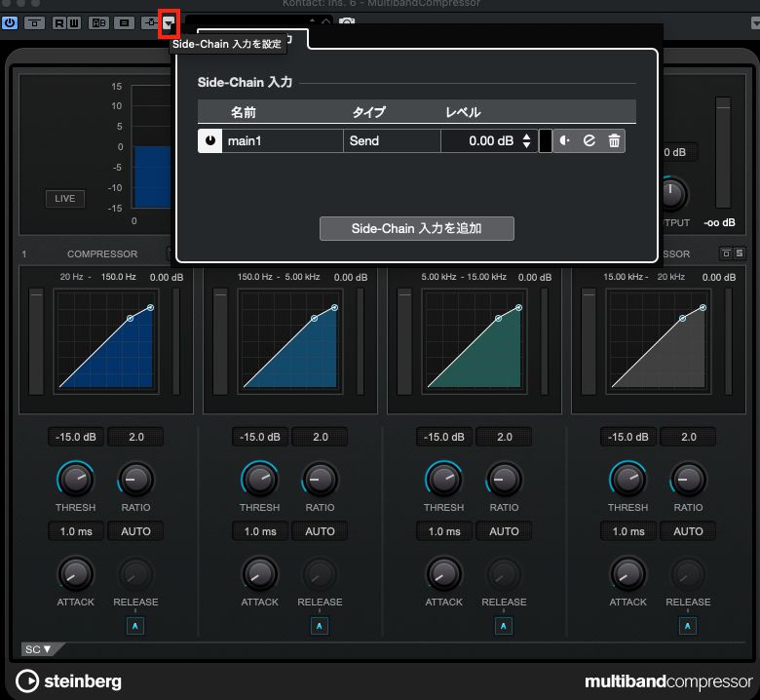Click the Side-Chain 入力を追加 button
The width and height of the screenshot is (760, 700).
click(417, 228)
